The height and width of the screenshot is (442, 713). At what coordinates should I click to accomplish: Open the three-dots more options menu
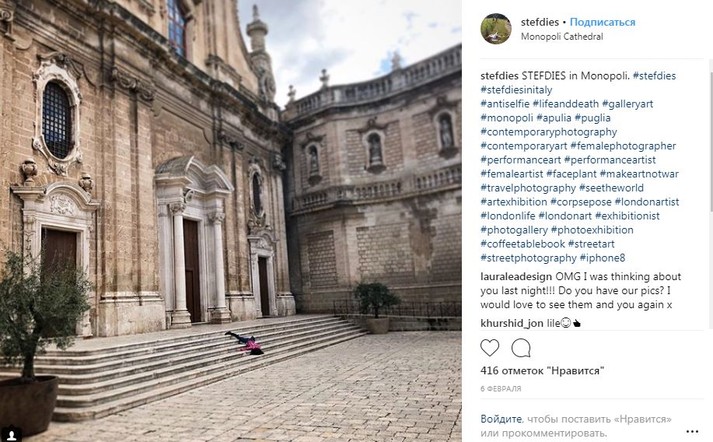click(x=692, y=431)
